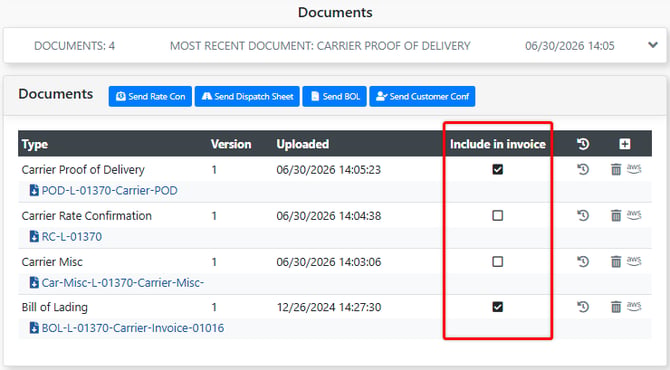Click the DOCUMENTS: 4 summary text
Viewport: 670px width, 370px height.
pos(74,46)
